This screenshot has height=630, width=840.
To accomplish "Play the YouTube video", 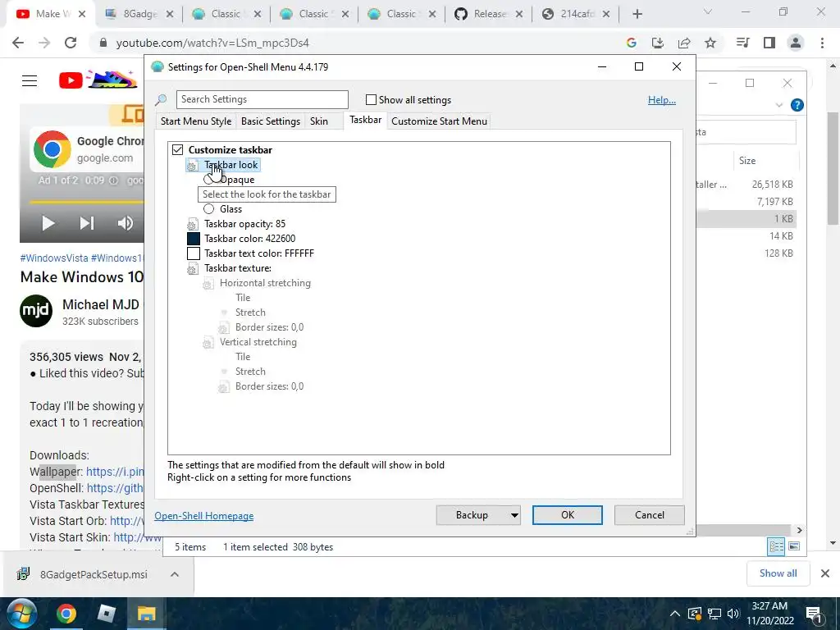I will pyautogui.click(x=48, y=223).
